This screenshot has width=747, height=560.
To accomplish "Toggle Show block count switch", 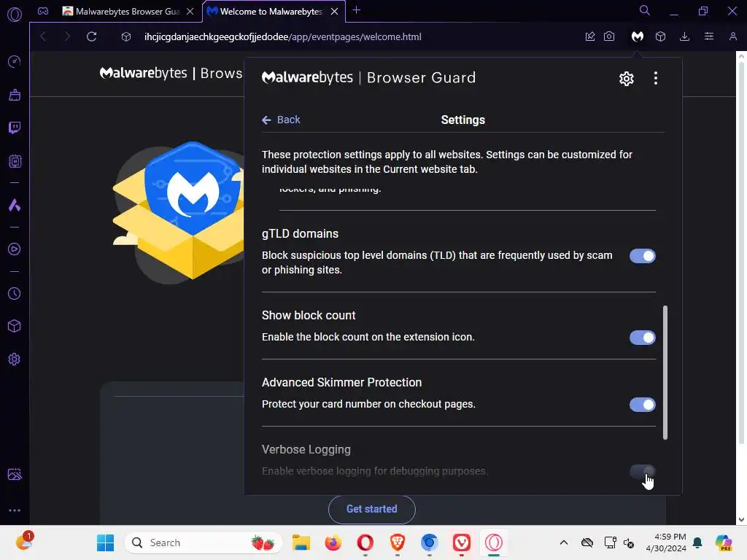I will tap(642, 338).
